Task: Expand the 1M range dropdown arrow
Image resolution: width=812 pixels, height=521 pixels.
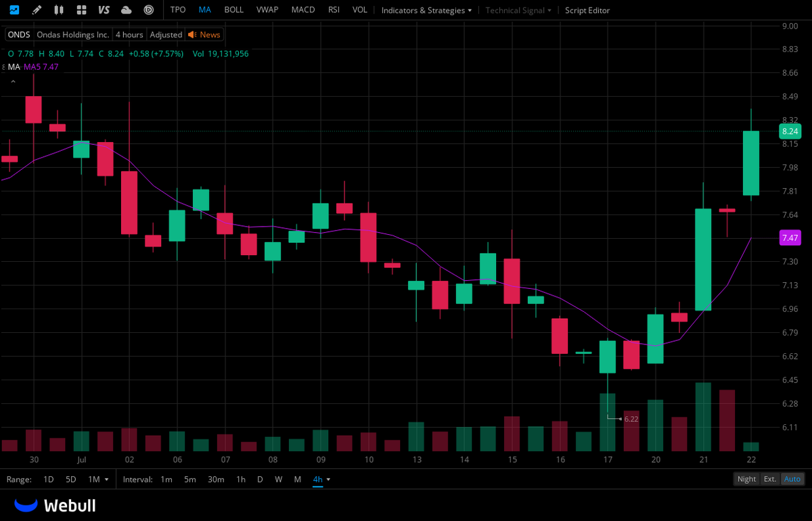Action: (107, 480)
